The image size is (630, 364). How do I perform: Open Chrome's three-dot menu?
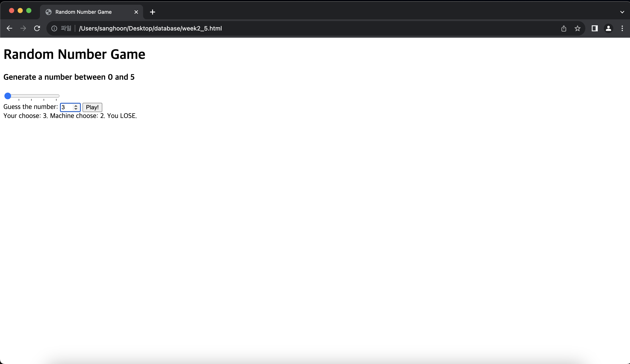point(622,29)
